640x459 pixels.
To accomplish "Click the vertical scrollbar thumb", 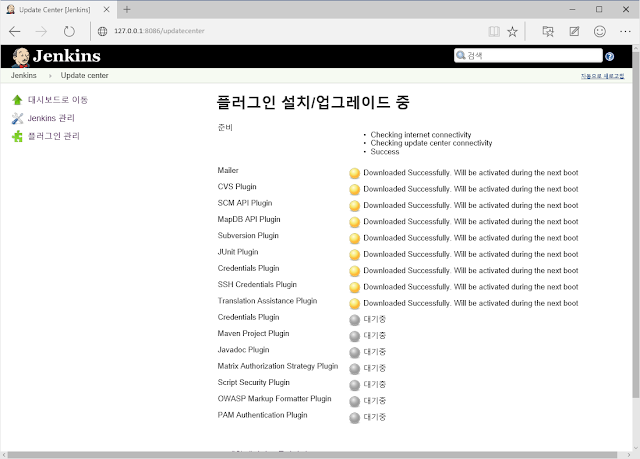I will (x=636, y=224).
